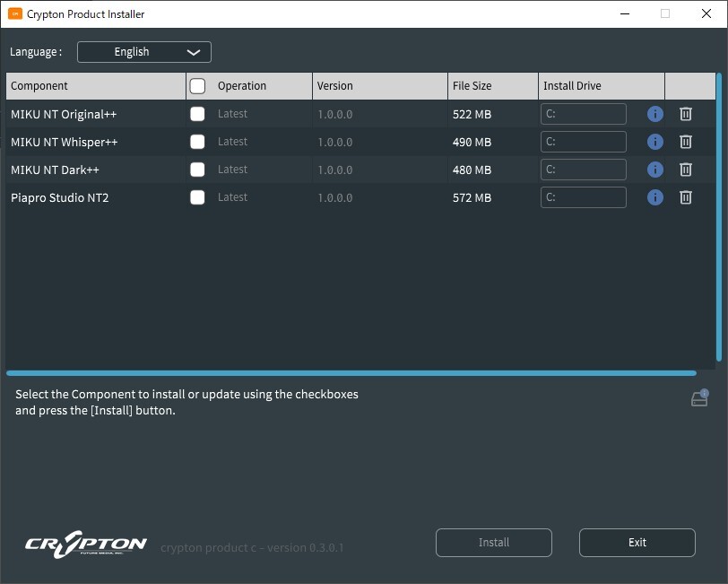
Task: Select the MIKU NT Dark++ component name
Action: (x=55, y=170)
